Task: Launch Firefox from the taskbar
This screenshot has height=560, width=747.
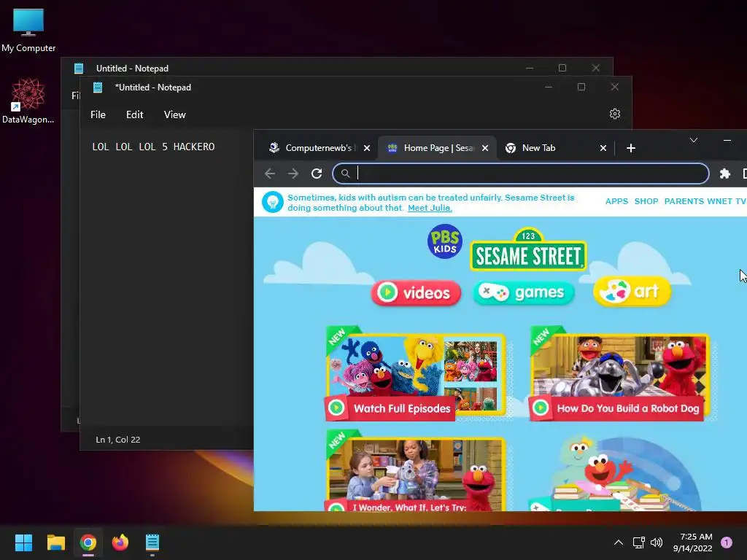Action: (x=120, y=542)
